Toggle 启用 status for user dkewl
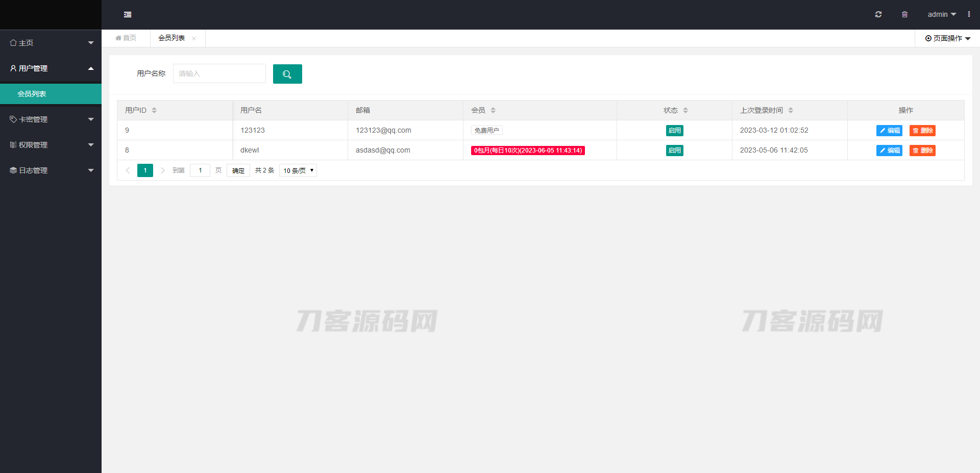This screenshot has height=473, width=980. [x=674, y=151]
